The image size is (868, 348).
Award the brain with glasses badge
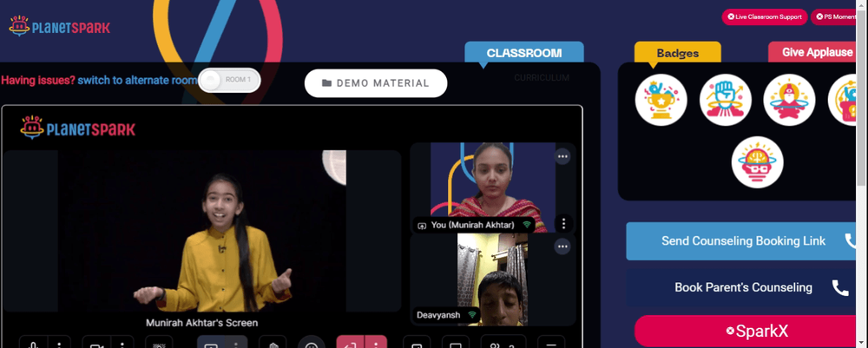[757, 162]
